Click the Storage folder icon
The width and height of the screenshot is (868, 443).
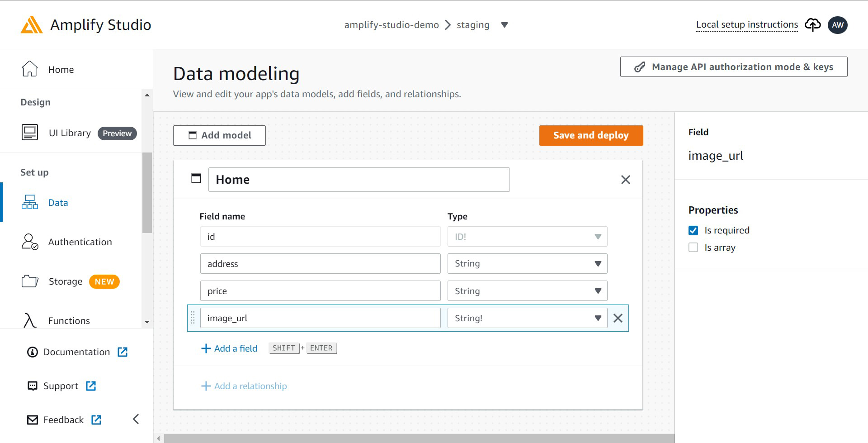pos(29,281)
